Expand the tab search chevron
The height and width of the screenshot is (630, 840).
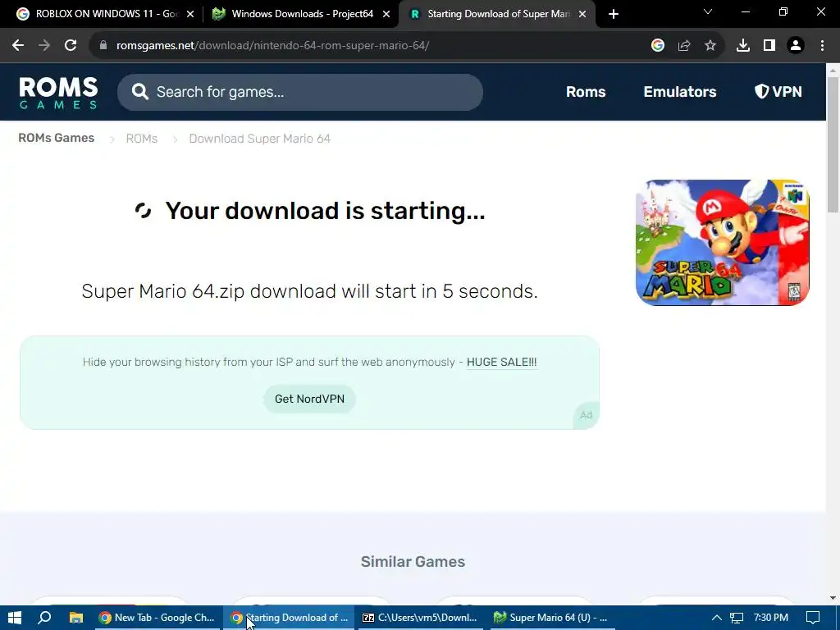708,11
